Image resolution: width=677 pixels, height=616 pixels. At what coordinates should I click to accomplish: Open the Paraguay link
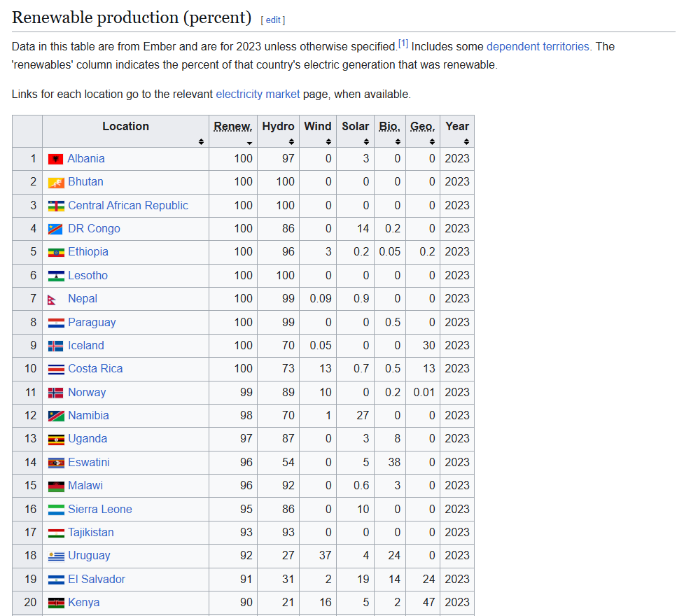(92, 323)
